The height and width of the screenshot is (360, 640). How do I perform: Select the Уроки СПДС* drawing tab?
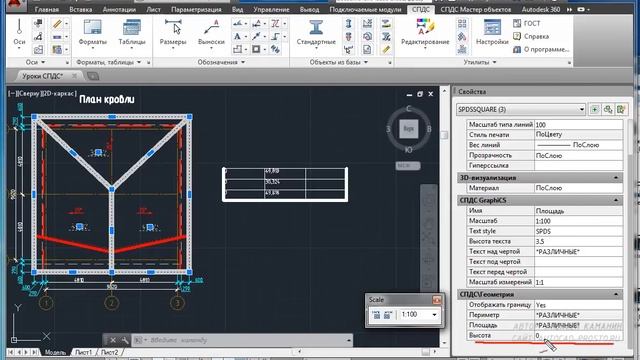tap(42, 76)
